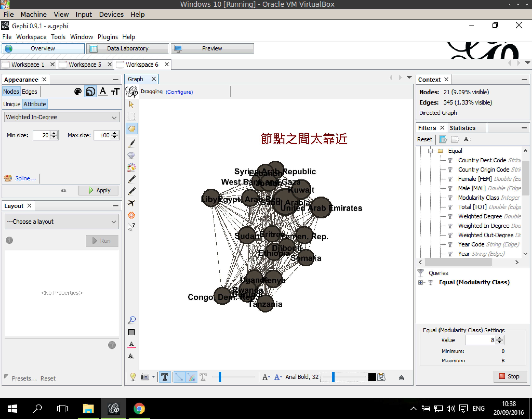532x419 pixels.
Task: Open the Choose a layout dropdown
Action: pos(62,222)
